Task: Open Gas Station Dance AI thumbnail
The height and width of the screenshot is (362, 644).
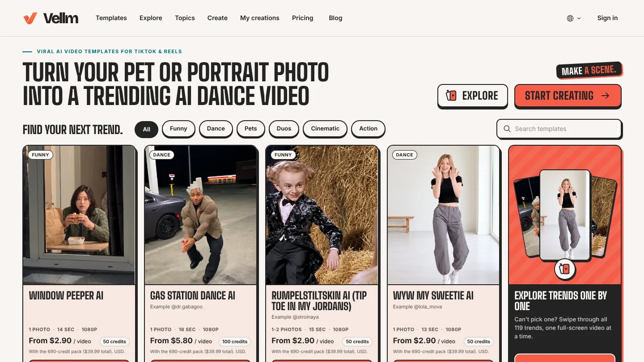Action: (x=200, y=215)
